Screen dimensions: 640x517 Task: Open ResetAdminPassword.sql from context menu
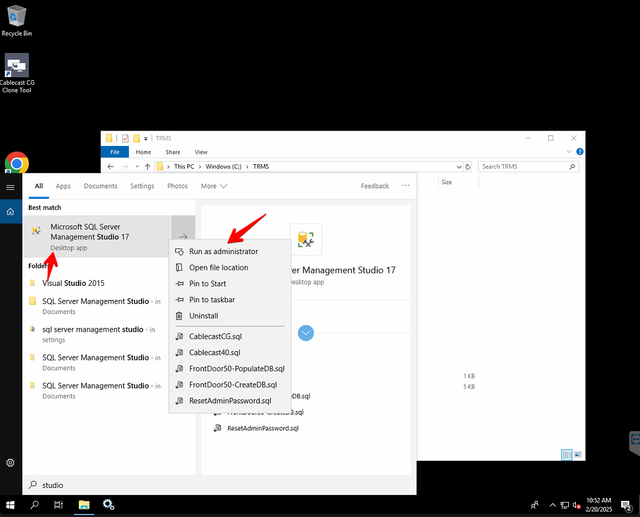point(230,401)
